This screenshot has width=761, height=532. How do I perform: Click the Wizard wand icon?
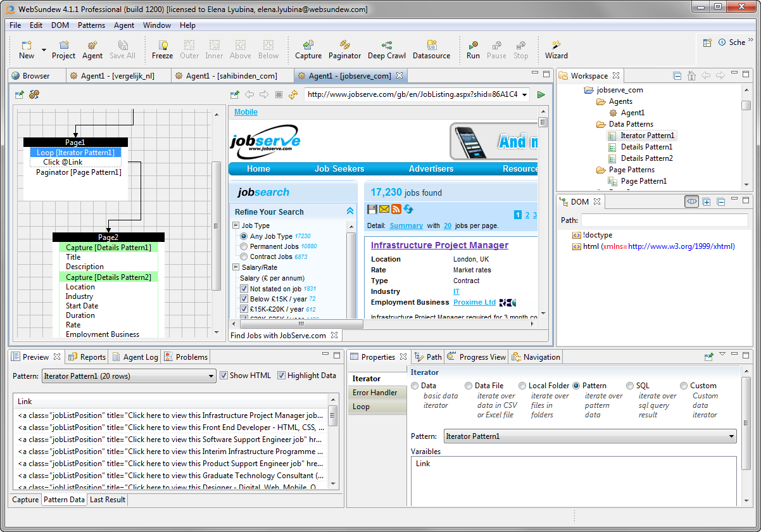click(x=557, y=45)
